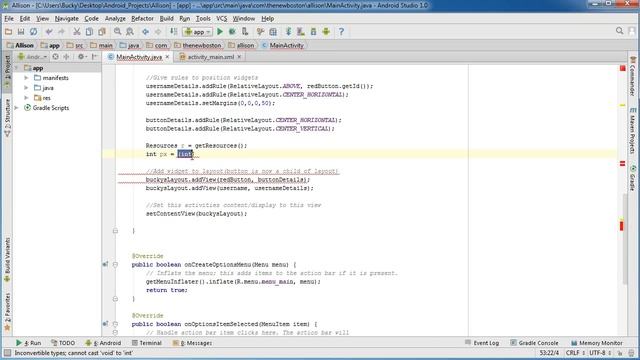This screenshot has height=360, width=640.
Task: Run the app with green play icon
Action: pos(220,31)
